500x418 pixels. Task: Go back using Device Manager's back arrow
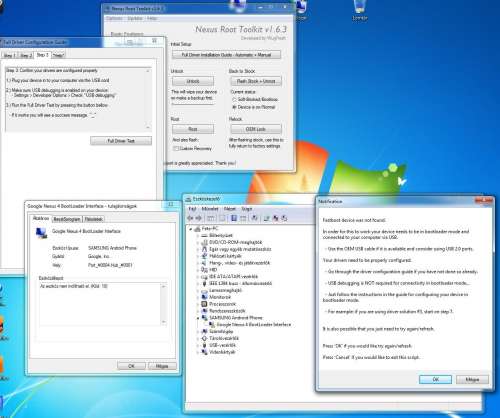190,218
